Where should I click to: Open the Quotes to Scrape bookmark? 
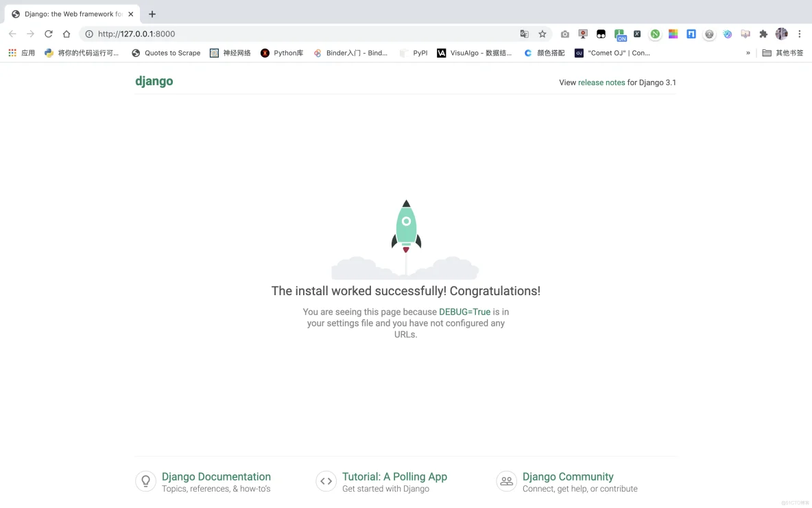pos(166,53)
